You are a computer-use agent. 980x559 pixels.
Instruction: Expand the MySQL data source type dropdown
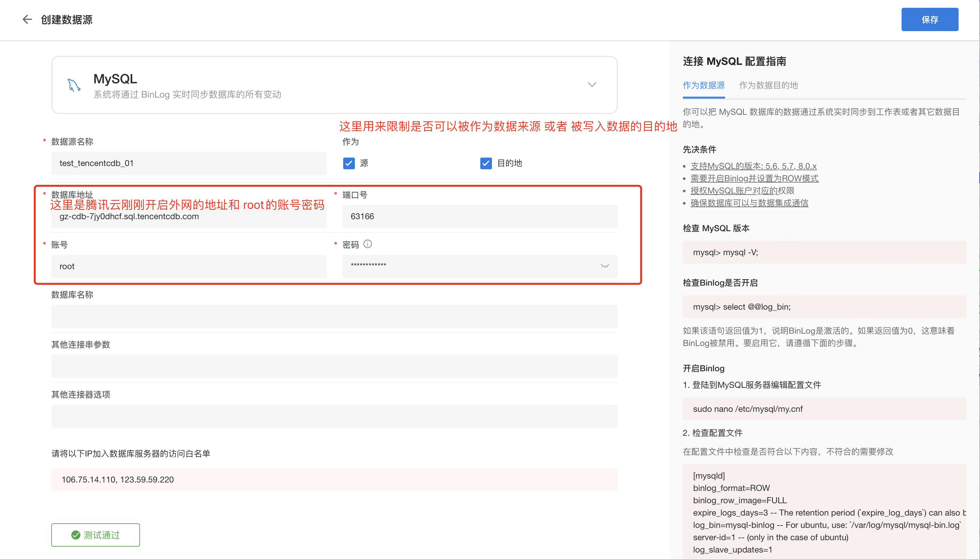click(592, 85)
